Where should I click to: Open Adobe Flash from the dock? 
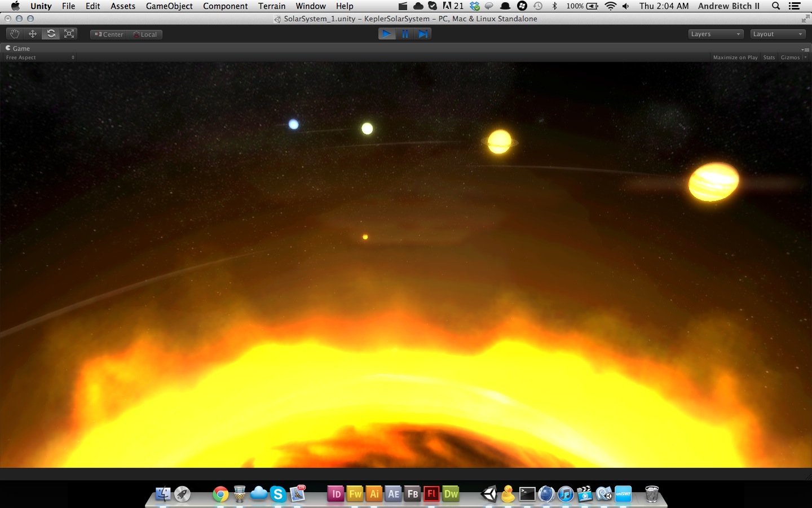click(x=431, y=494)
